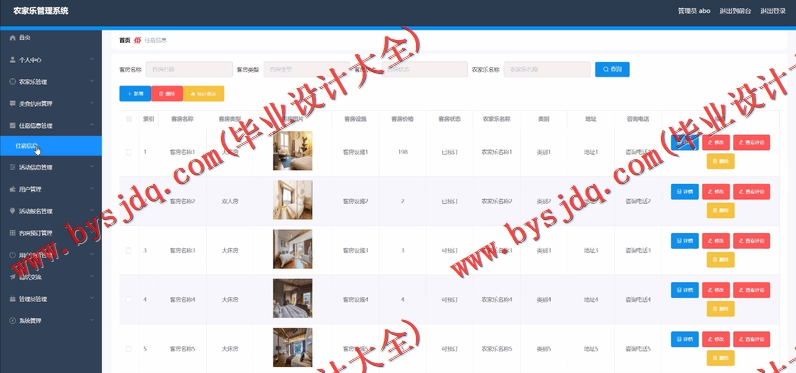The height and width of the screenshot is (373, 796).
Task: Click the icon beside 住宿信息管理
Action: [x=13, y=125]
